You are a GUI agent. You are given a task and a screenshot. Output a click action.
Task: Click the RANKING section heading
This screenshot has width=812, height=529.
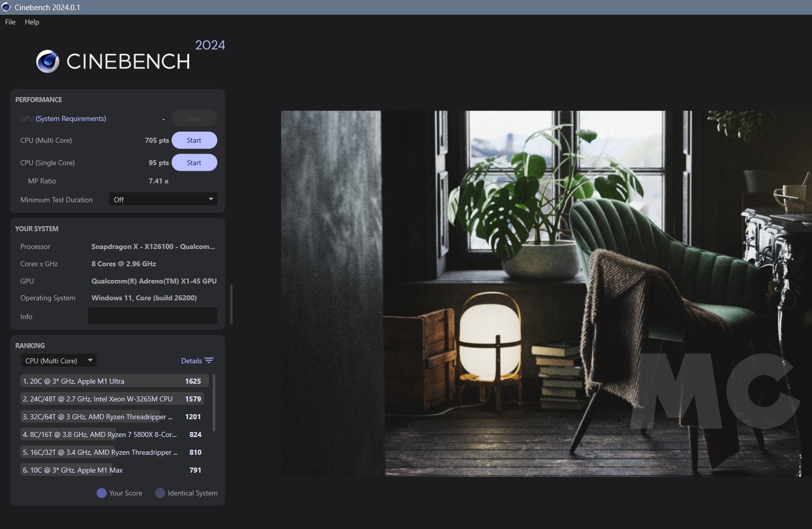pos(30,346)
